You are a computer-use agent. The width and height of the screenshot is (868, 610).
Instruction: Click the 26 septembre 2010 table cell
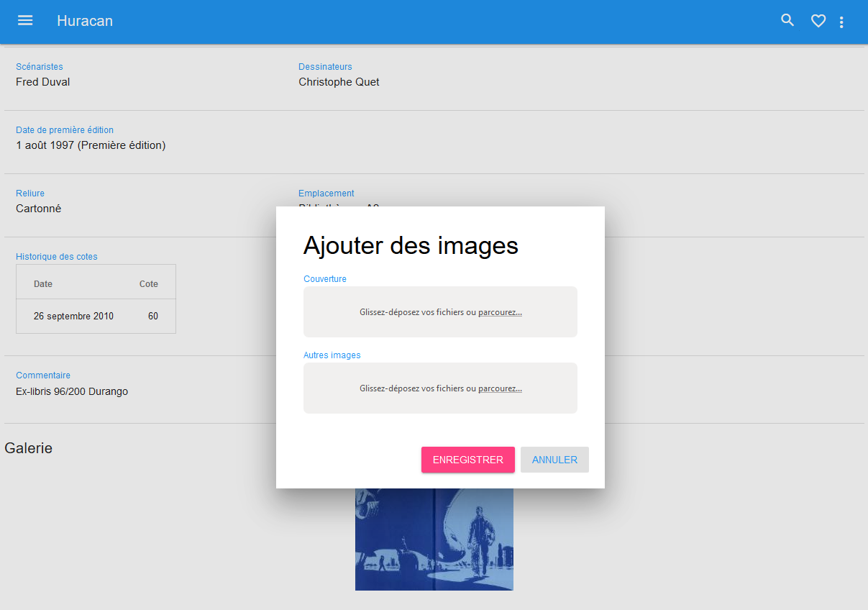73,317
